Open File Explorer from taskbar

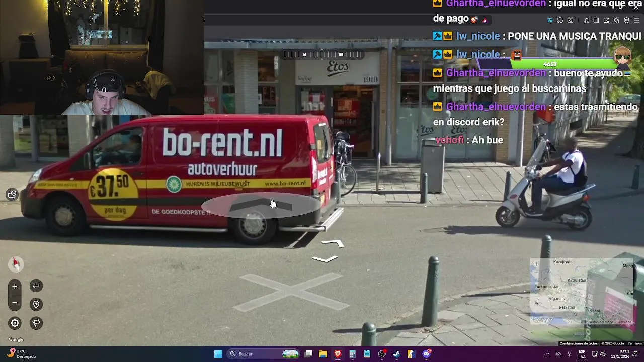coord(323,354)
